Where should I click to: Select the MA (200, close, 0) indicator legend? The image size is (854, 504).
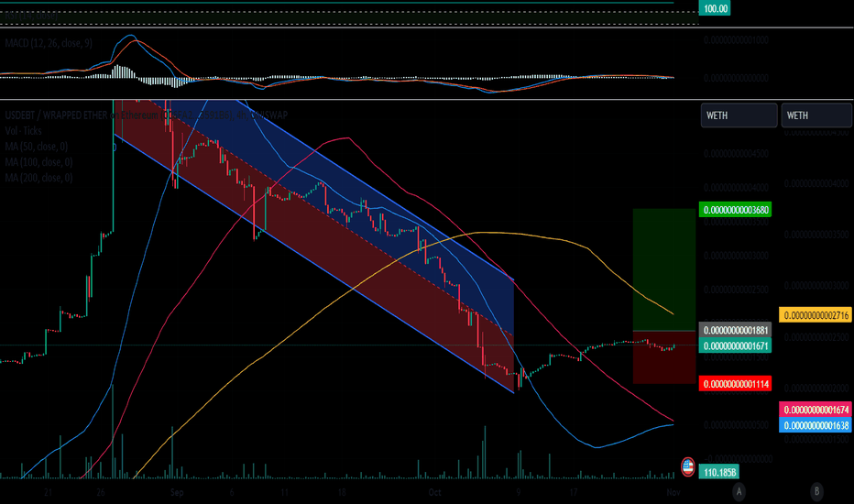38,178
